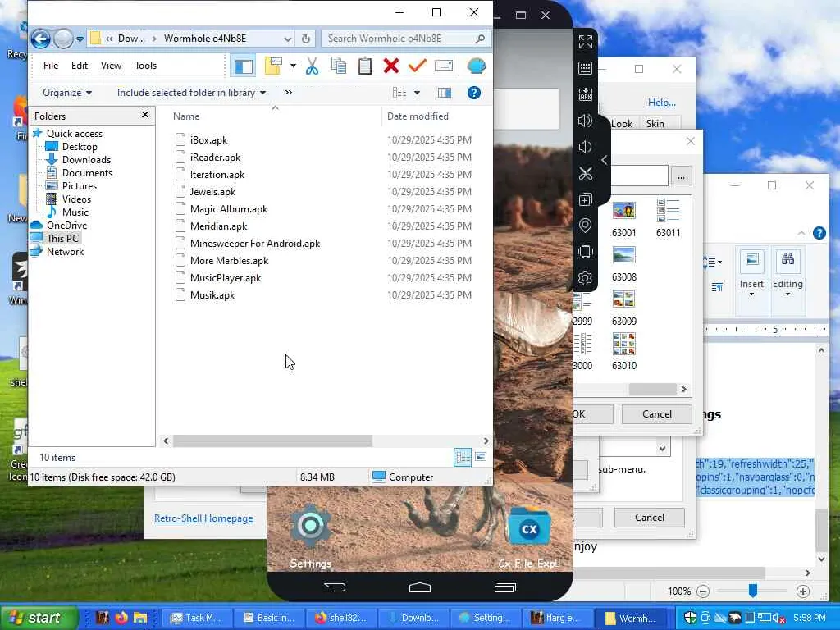
Task: Click the emulator screenshot scissors icon
Action: point(586,173)
